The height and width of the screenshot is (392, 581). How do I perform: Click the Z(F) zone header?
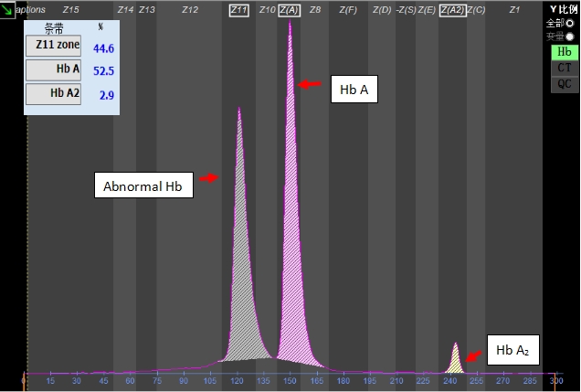point(348,9)
